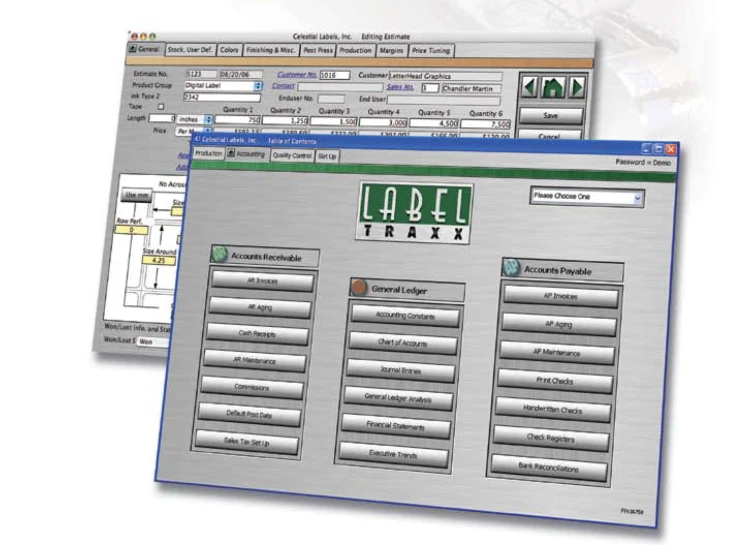Click the Print Checks button
Image resolution: width=750 pixels, height=545 pixels.
tap(554, 381)
